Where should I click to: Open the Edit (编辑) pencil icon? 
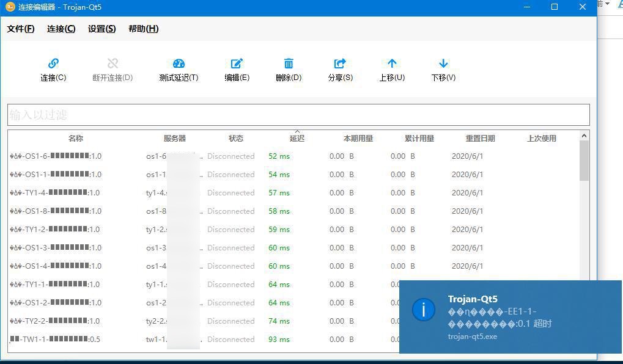[x=237, y=64]
